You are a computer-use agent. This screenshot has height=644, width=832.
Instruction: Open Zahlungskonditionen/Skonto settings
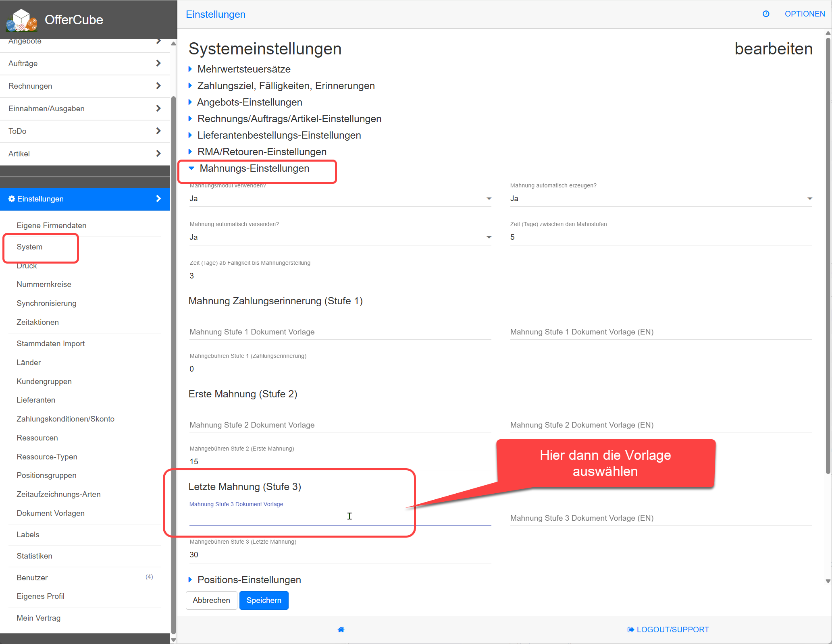pyautogui.click(x=66, y=419)
